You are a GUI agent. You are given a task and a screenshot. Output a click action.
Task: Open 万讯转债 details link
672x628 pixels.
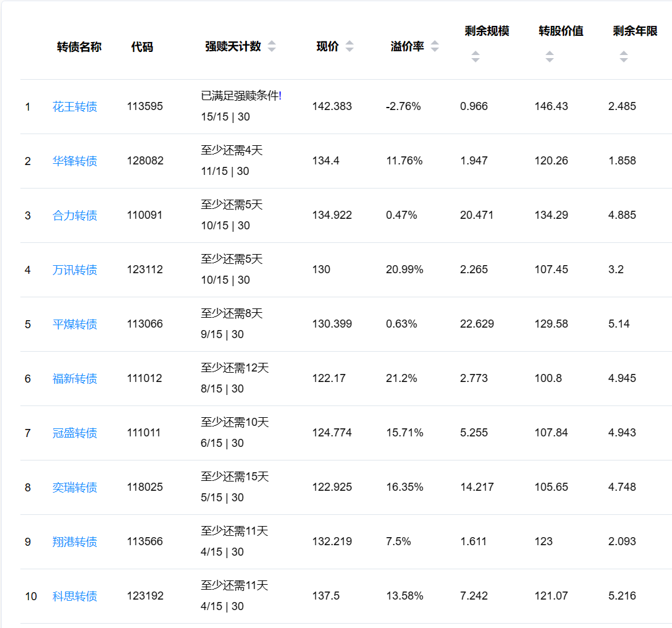75,270
